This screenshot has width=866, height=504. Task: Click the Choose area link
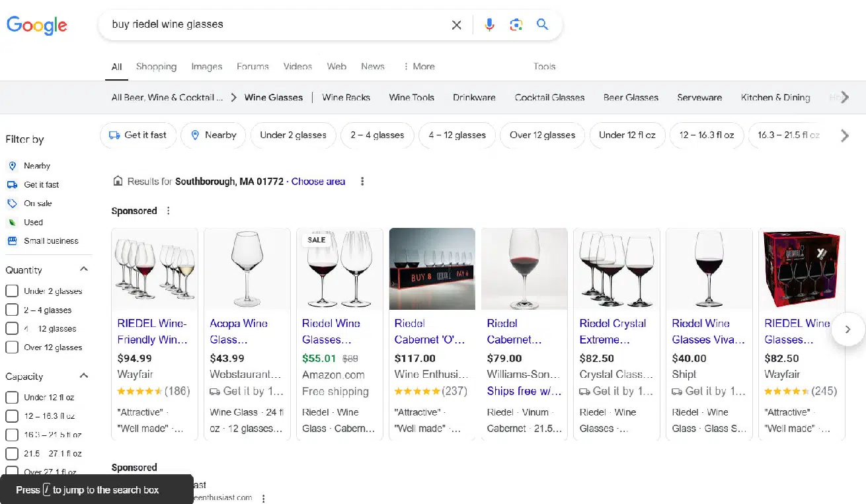[318, 181]
